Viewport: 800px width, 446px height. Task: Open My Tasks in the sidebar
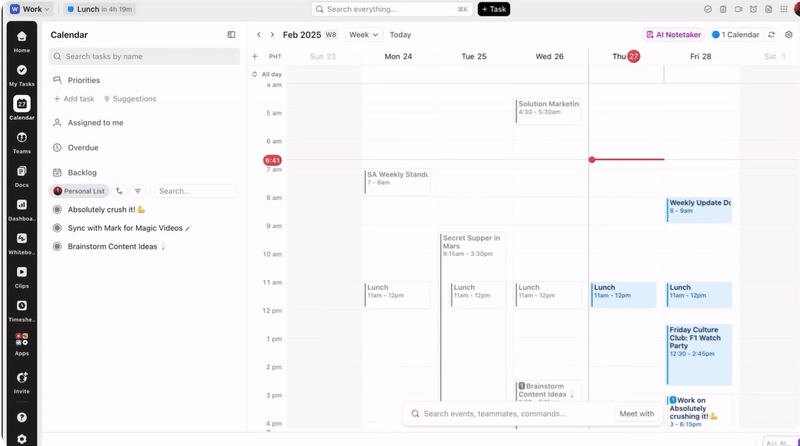[x=21, y=75]
